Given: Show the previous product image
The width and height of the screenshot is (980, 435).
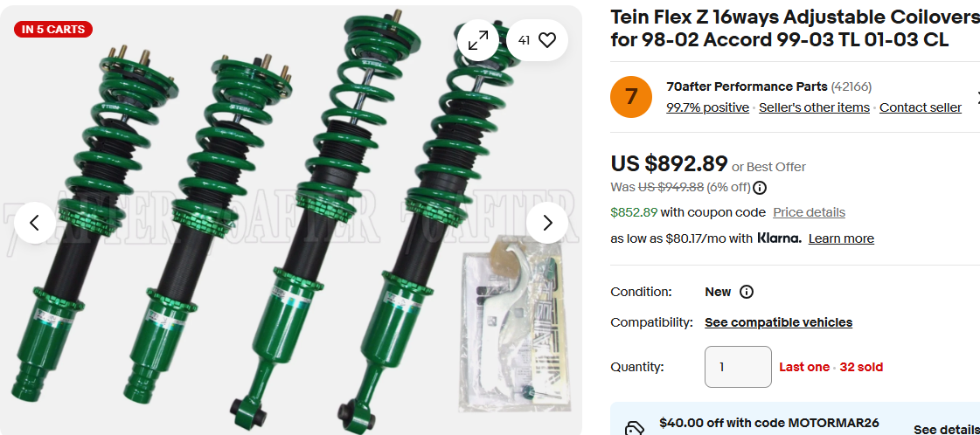Looking at the screenshot, I should click(x=35, y=223).
